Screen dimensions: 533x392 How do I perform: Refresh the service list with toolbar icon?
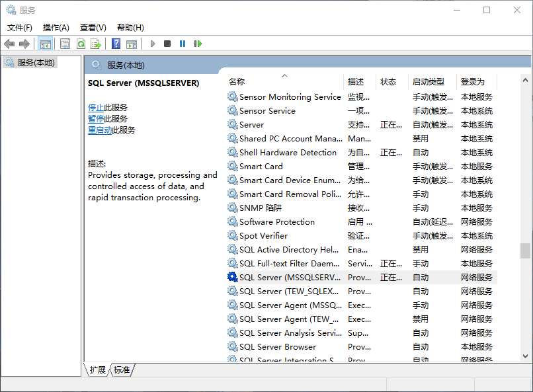click(x=80, y=44)
